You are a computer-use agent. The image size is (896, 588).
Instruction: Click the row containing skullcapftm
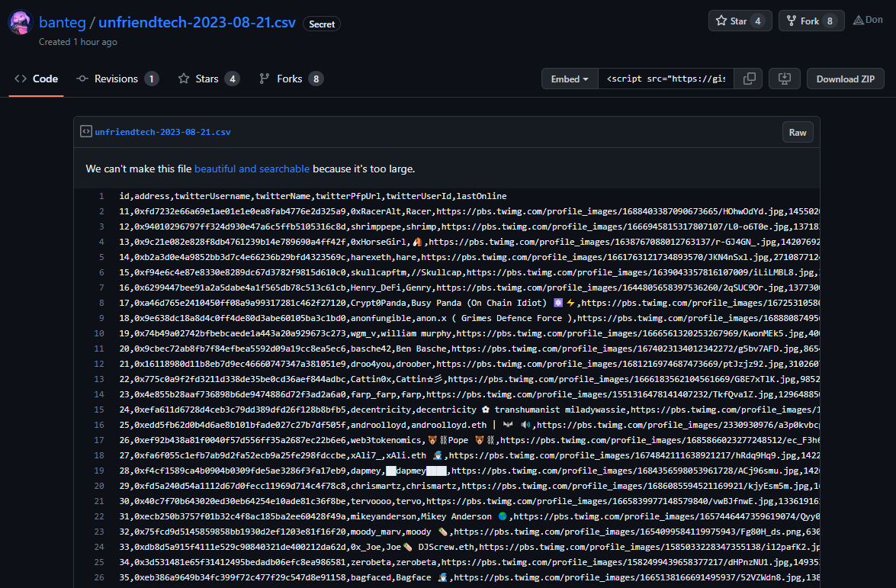469,272
